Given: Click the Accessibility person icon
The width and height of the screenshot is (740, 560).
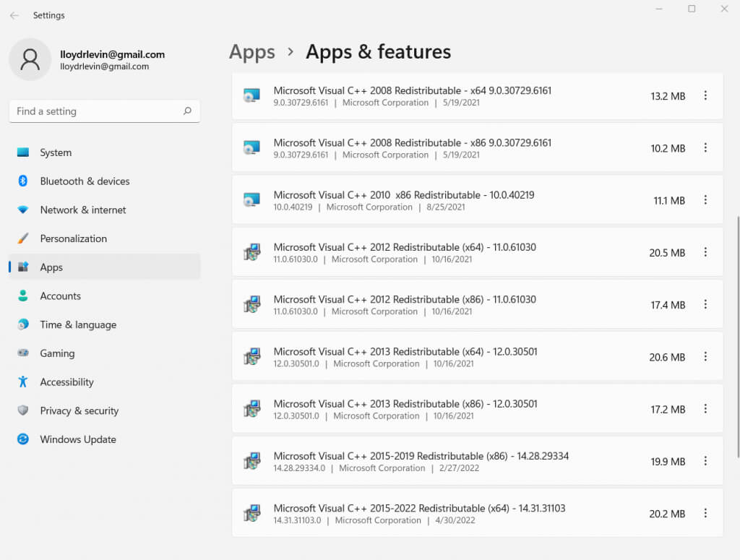Looking at the screenshot, I should 23,382.
